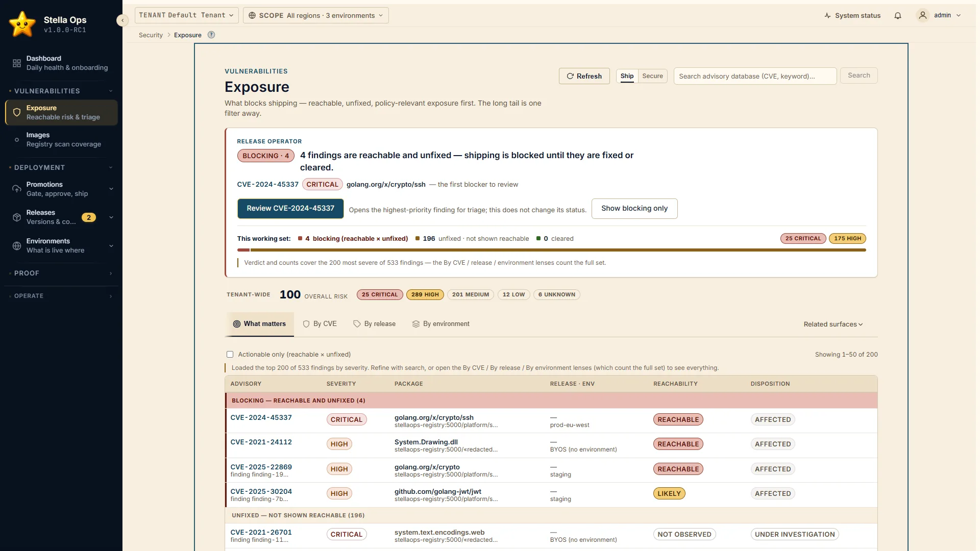This screenshot has height=551, width=980.
Task: Click the LIKELY reachability badge
Action: coord(669,494)
